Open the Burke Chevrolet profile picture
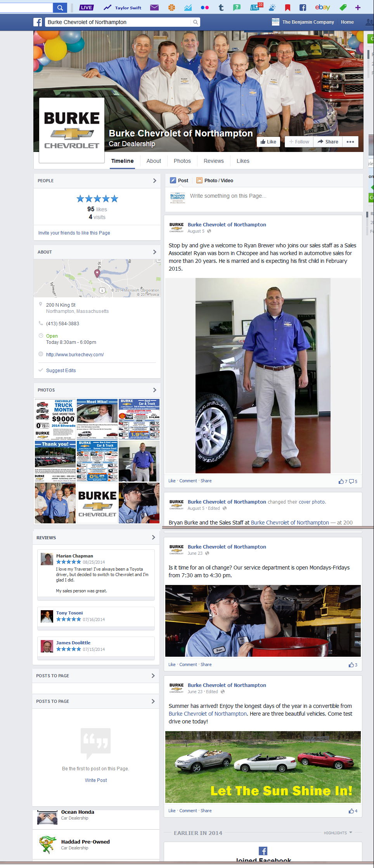This screenshot has width=374, height=868. point(72,130)
